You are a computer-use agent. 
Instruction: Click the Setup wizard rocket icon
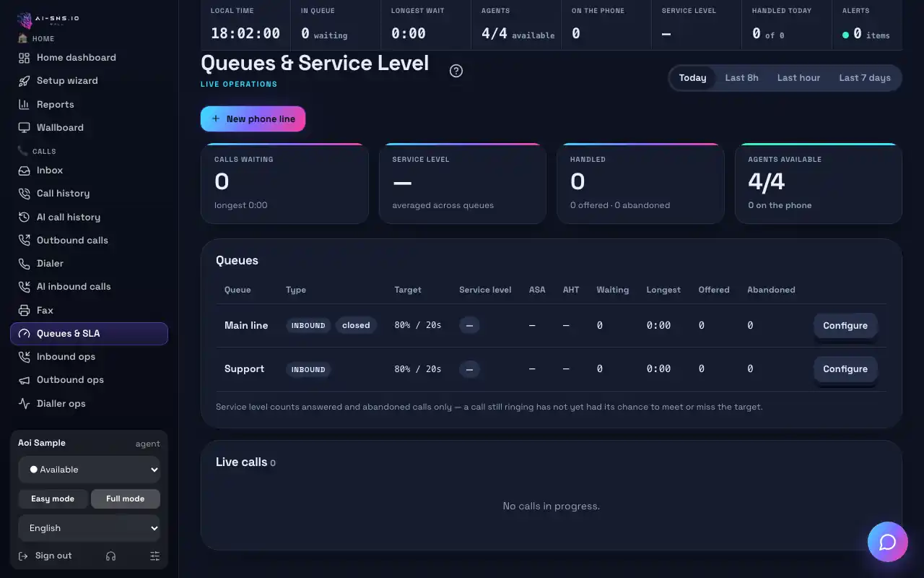coord(24,81)
